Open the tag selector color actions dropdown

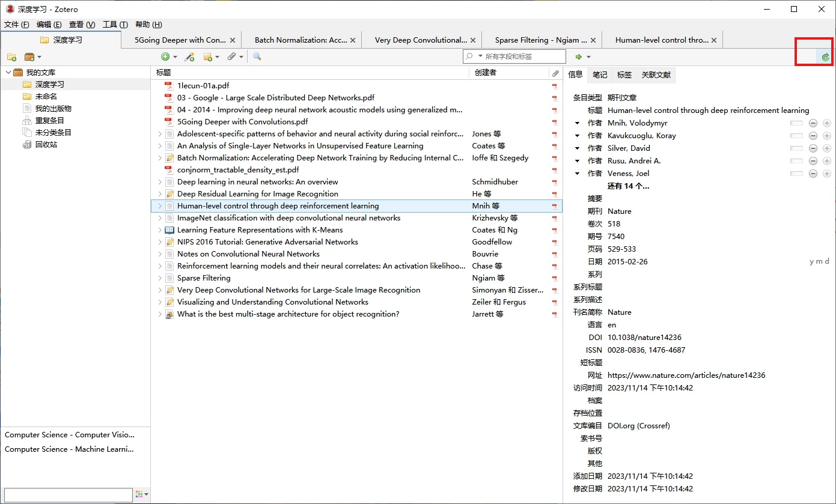[142, 494]
